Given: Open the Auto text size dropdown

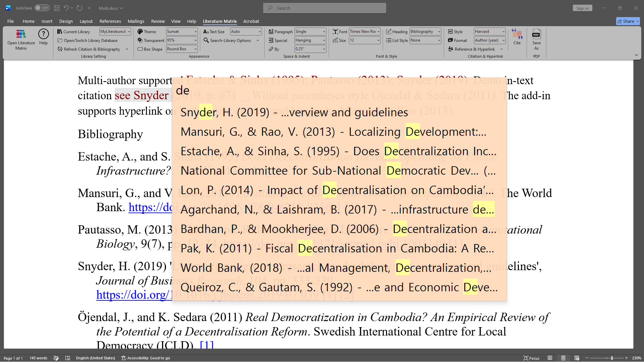Looking at the screenshot, I should (x=260, y=32).
